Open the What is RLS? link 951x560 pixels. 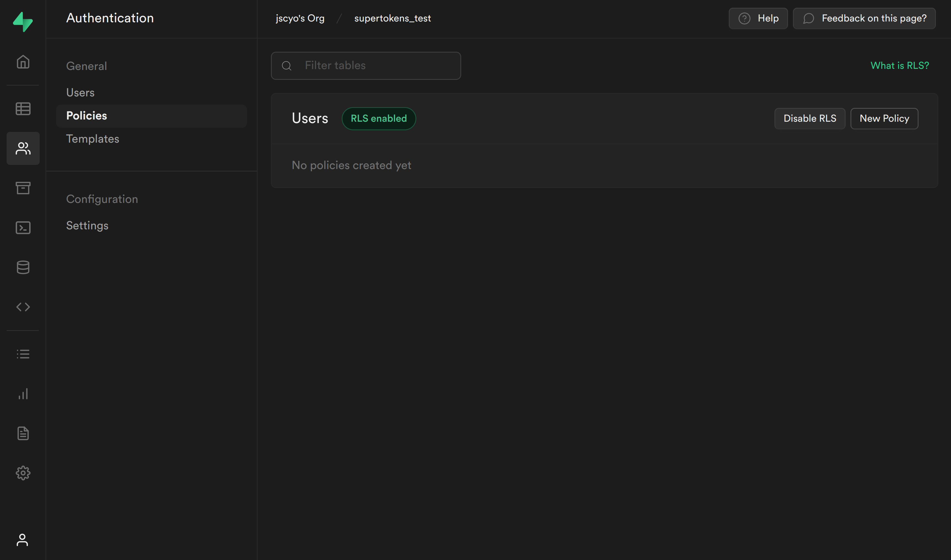tap(899, 66)
